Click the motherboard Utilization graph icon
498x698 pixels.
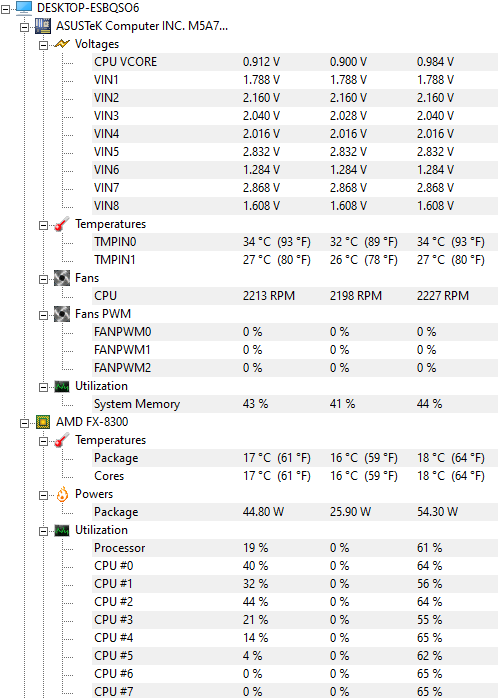(x=62, y=386)
